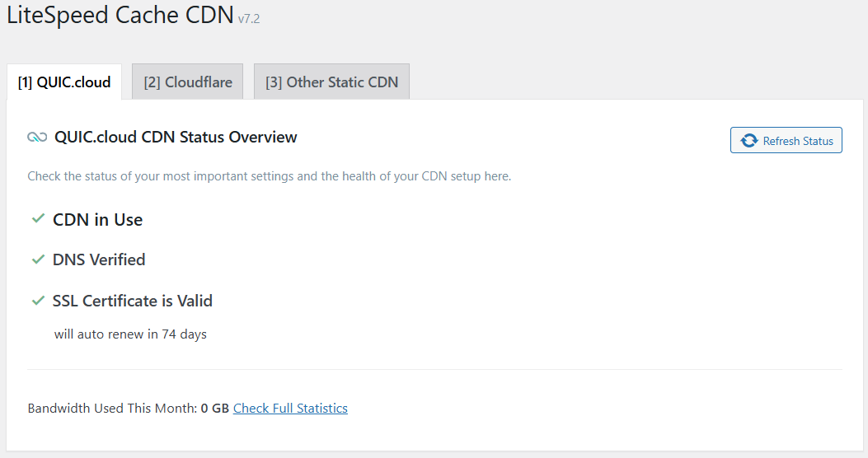
Task: Open the Other Static CDN tab
Action: tap(331, 82)
